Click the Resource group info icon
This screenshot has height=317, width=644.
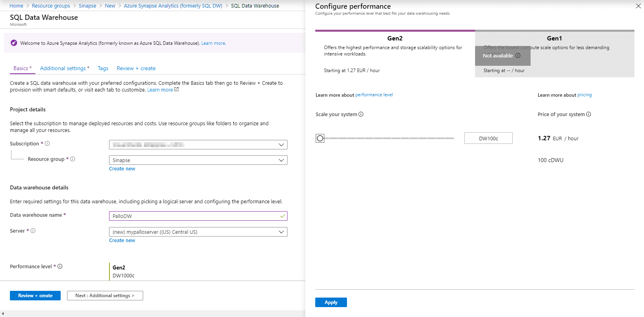click(x=73, y=159)
